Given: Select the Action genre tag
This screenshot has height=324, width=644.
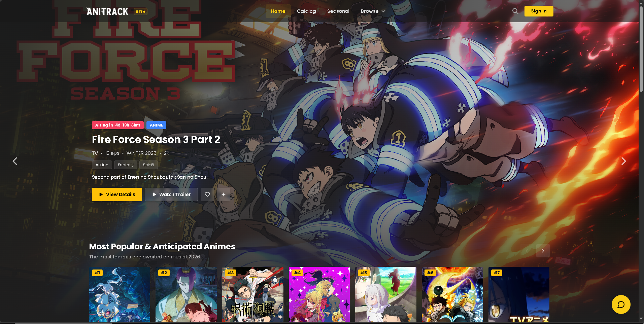Looking at the screenshot, I should tap(102, 165).
